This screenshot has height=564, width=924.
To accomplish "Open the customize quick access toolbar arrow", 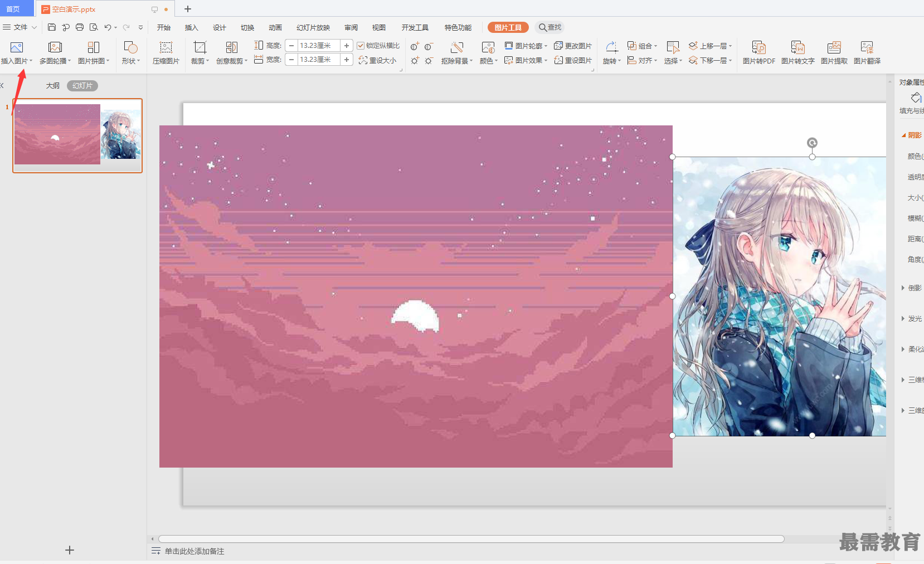I will (x=140, y=27).
